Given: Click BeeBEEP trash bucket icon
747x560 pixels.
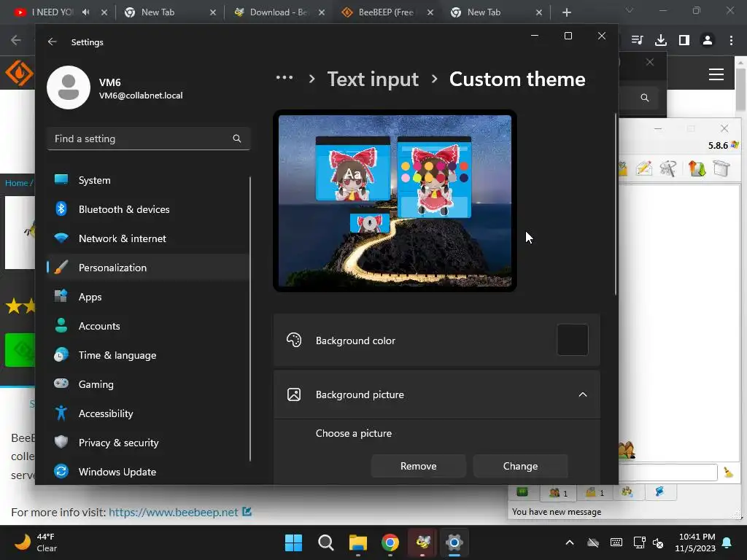Looking at the screenshot, I should pos(721,168).
